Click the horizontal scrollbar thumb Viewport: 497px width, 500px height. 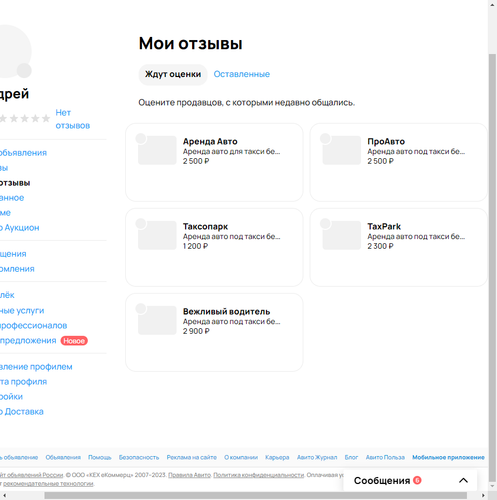tap(256, 496)
